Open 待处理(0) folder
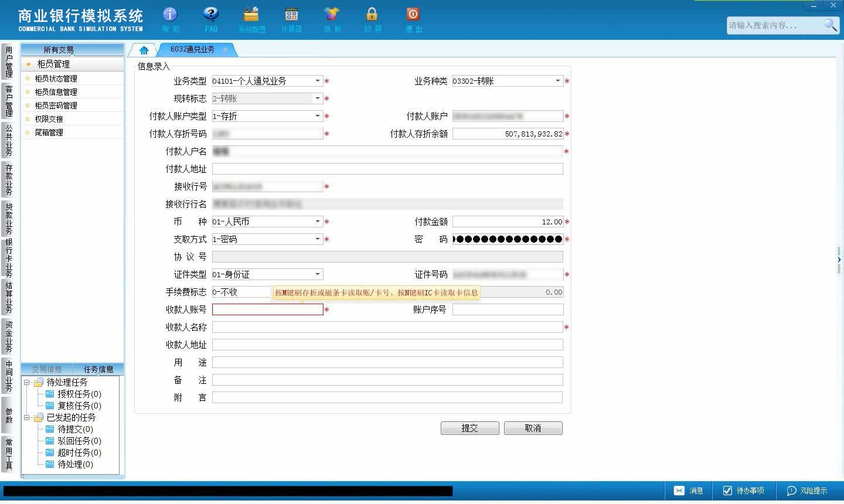Image resolution: width=844 pixels, height=504 pixels. [x=69, y=464]
